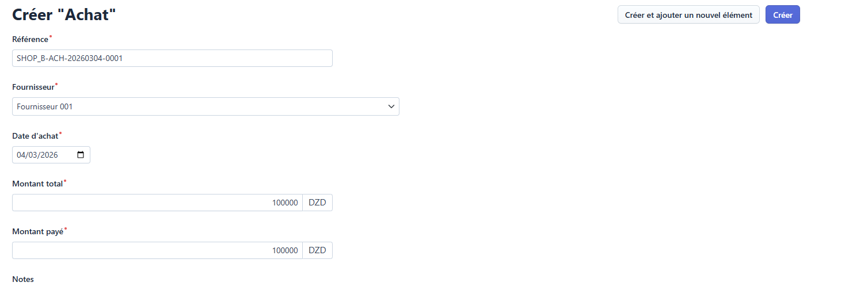Focus the Référence input field
This screenshot has height=286, width=868.
172,58
